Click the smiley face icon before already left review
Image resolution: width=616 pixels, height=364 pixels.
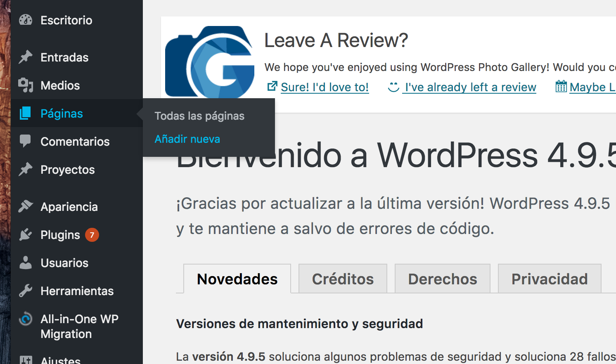(394, 87)
